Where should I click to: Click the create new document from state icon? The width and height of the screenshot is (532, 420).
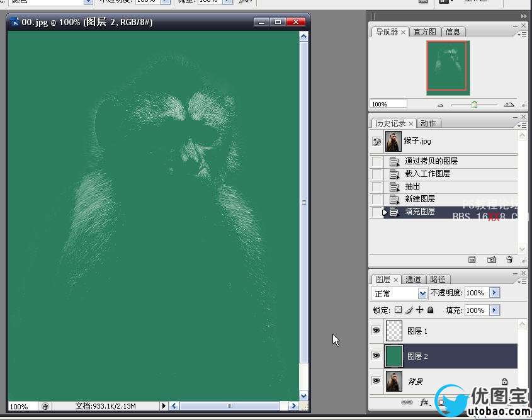click(472, 260)
